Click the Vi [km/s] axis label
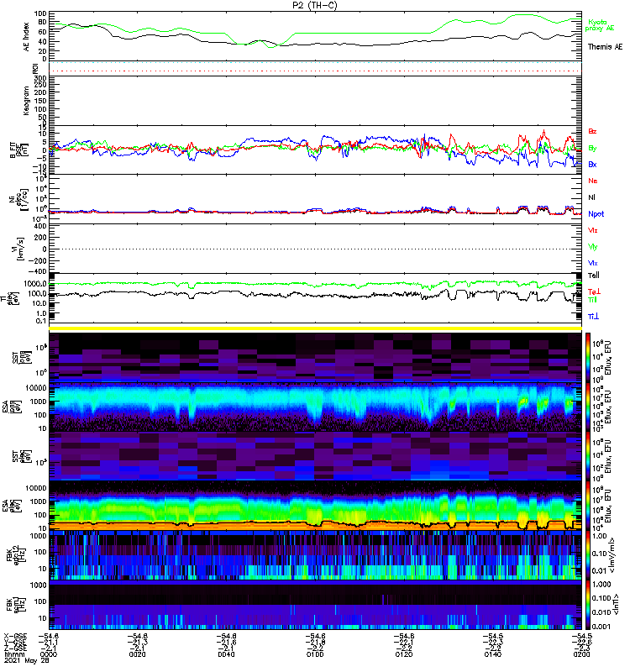This screenshot has width=630, height=672. [18, 249]
